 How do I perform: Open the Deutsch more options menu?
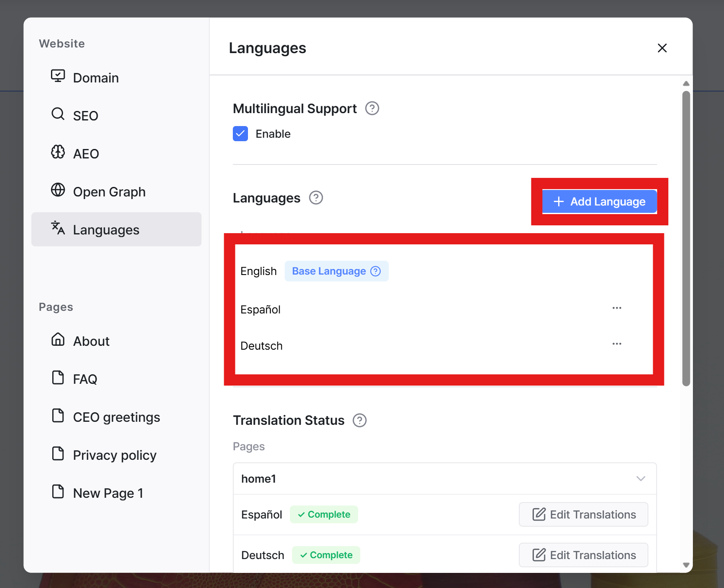click(x=616, y=344)
